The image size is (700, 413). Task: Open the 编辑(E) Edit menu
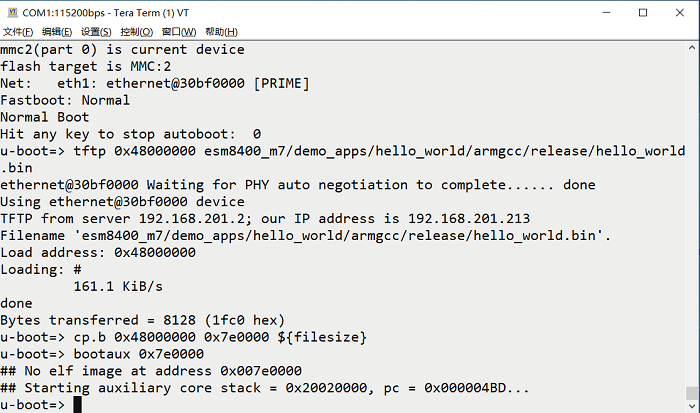pyautogui.click(x=57, y=32)
